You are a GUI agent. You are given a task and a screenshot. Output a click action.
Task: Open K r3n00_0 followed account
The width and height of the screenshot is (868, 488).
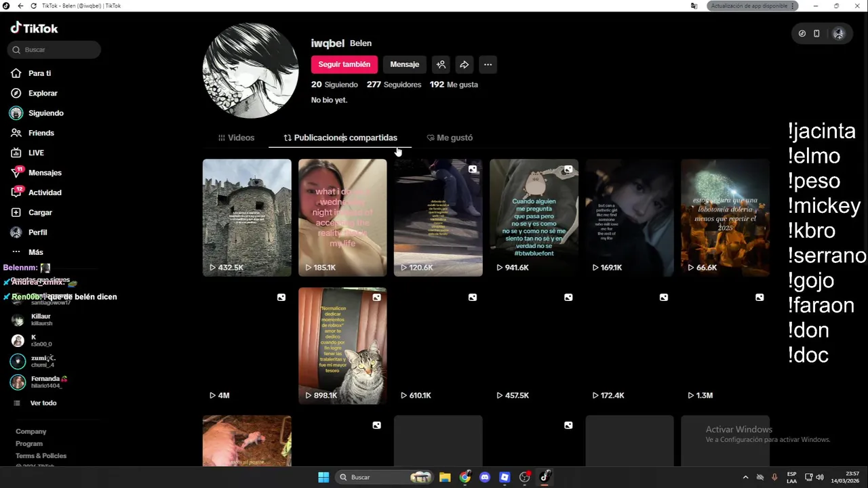point(41,340)
